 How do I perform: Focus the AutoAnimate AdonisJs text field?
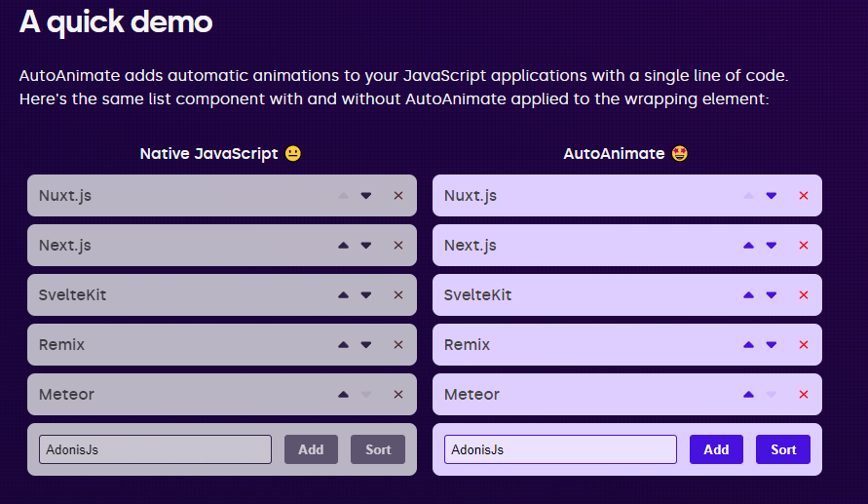tap(560, 449)
